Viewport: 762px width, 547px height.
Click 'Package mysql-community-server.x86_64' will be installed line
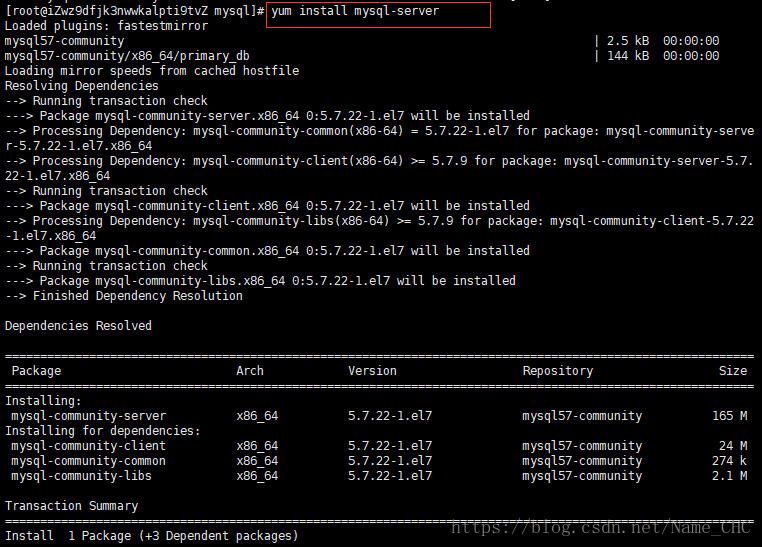pos(267,116)
